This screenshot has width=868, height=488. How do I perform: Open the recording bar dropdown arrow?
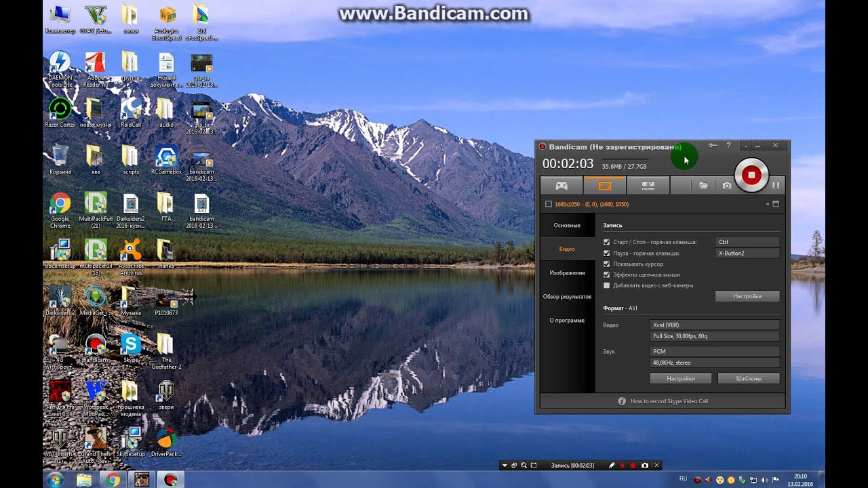tap(505, 466)
